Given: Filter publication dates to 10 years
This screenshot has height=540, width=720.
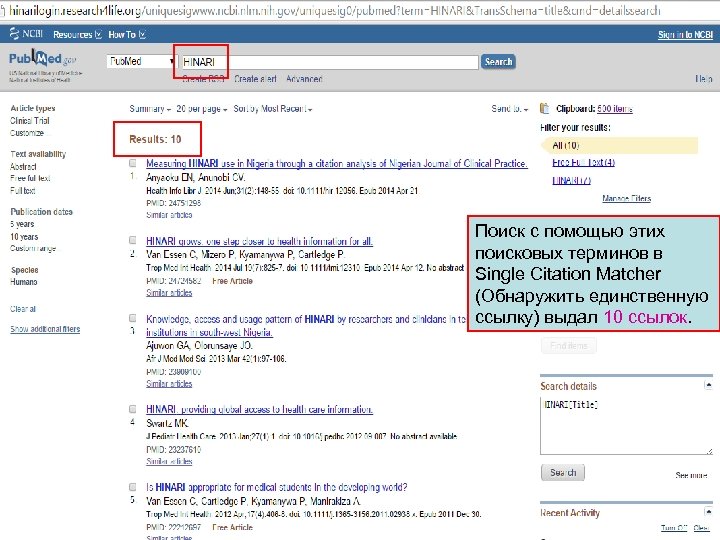Looking at the screenshot, I should [x=24, y=236].
